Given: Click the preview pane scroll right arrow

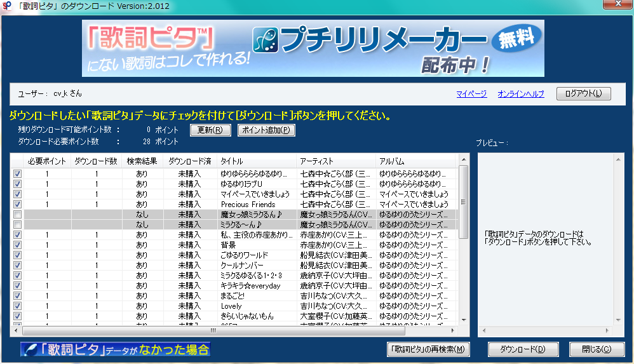Looking at the screenshot, I should click(x=607, y=331).
